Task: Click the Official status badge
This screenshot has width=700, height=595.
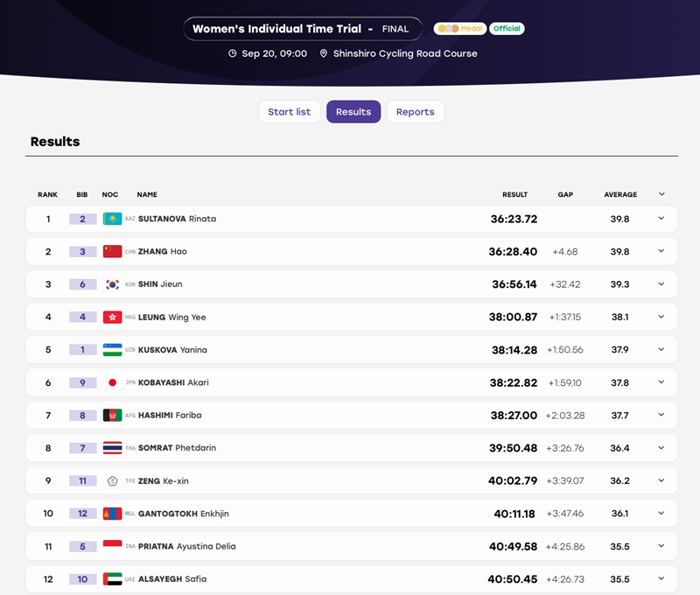Action: point(507,29)
